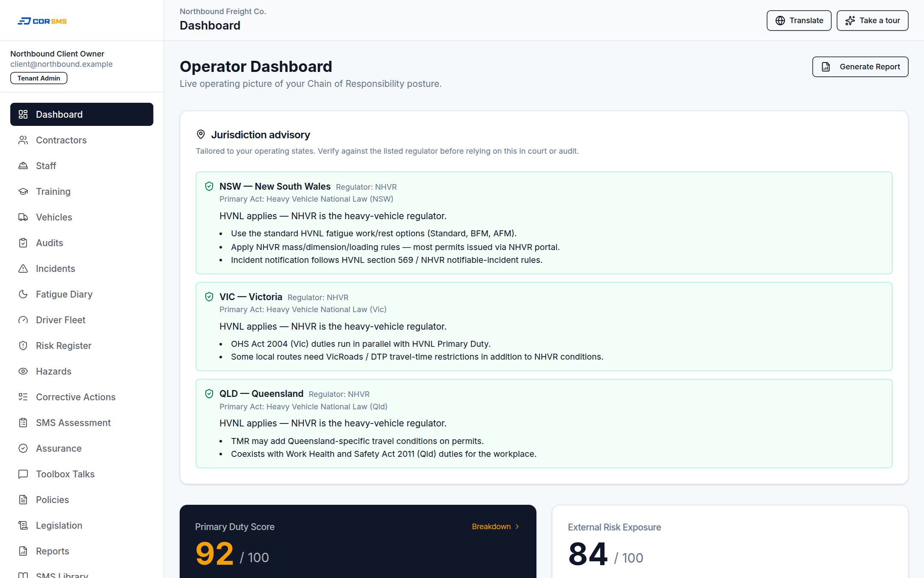
Task: Click the Risk Register shield icon
Action: [23, 346]
